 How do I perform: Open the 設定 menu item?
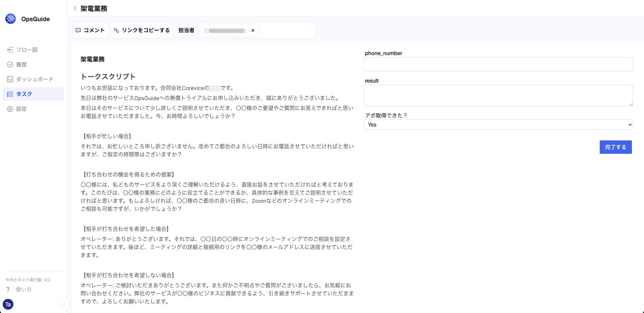(33, 109)
